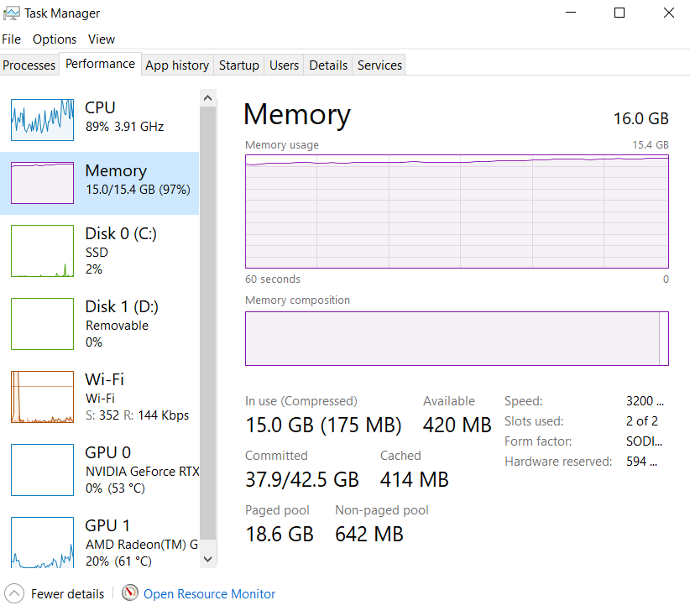Open the Options menu
The image size is (690, 616).
55,39
